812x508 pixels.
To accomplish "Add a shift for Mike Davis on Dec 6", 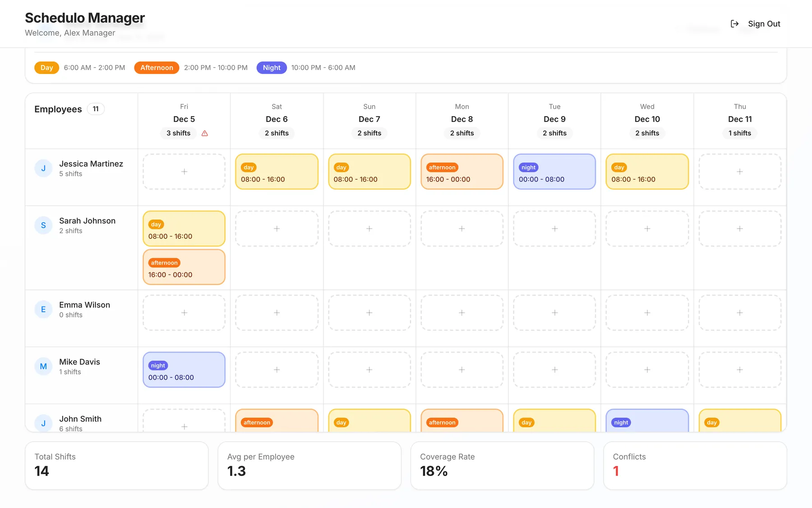I will tap(277, 369).
